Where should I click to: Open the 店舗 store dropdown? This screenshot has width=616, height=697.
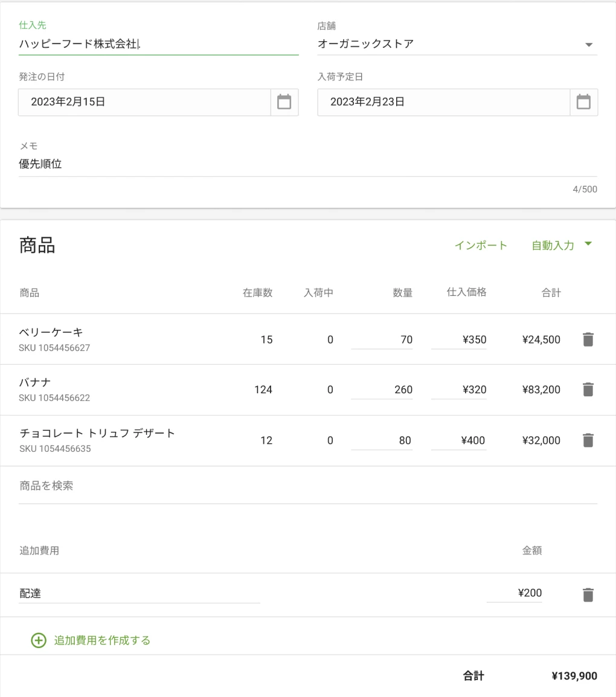[x=589, y=43]
